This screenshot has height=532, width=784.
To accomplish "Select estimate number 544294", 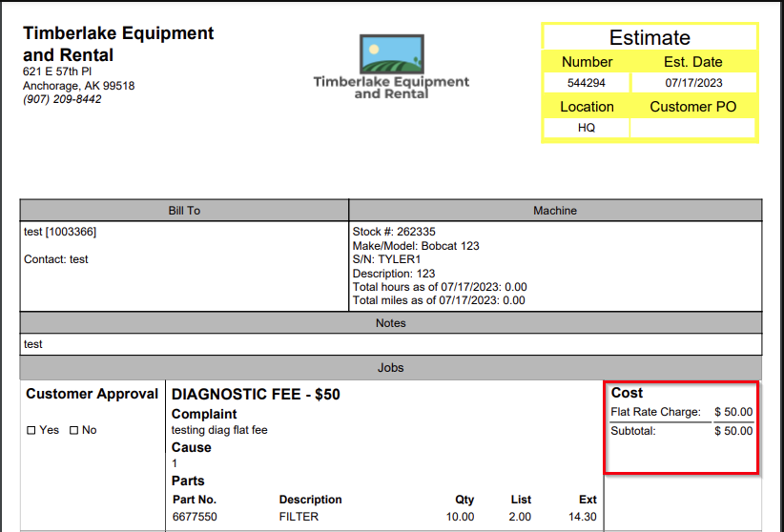I will (x=586, y=83).
